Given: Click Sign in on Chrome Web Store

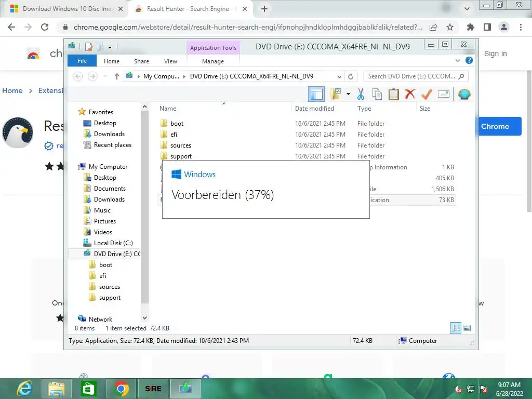Looking at the screenshot, I should [495, 54].
